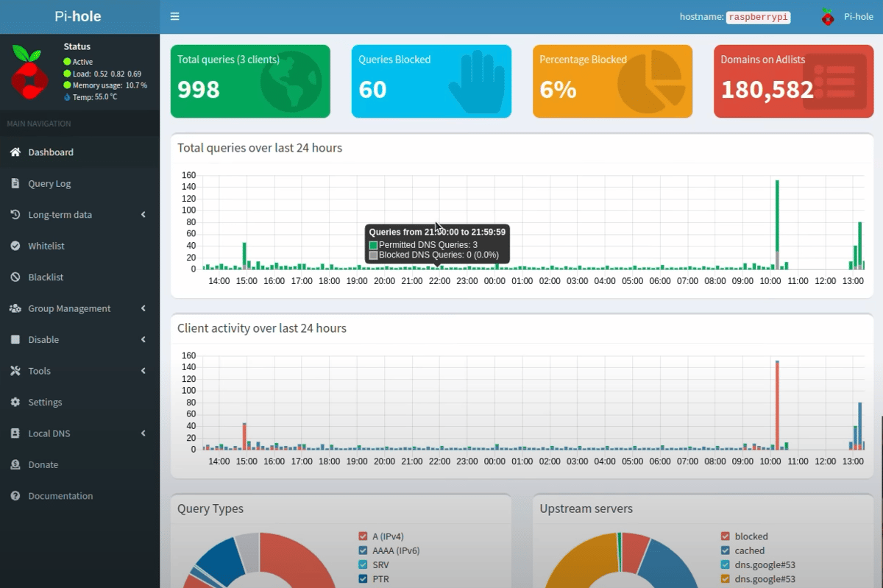Image resolution: width=883 pixels, height=588 pixels.
Task: Toggle the first dns.google#53 legend checkbox
Action: (726, 565)
